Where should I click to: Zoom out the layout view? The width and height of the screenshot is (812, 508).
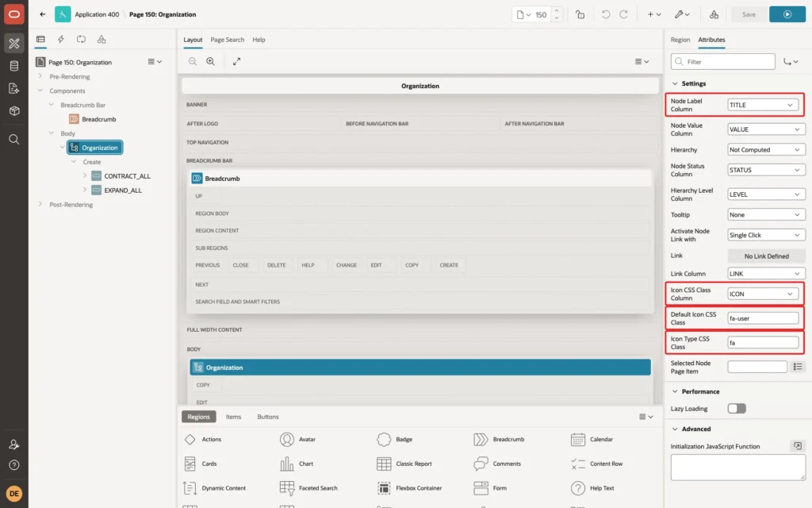193,61
